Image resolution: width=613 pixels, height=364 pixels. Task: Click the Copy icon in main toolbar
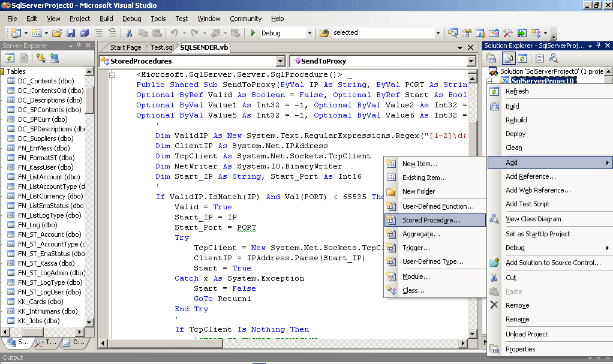(143, 33)
